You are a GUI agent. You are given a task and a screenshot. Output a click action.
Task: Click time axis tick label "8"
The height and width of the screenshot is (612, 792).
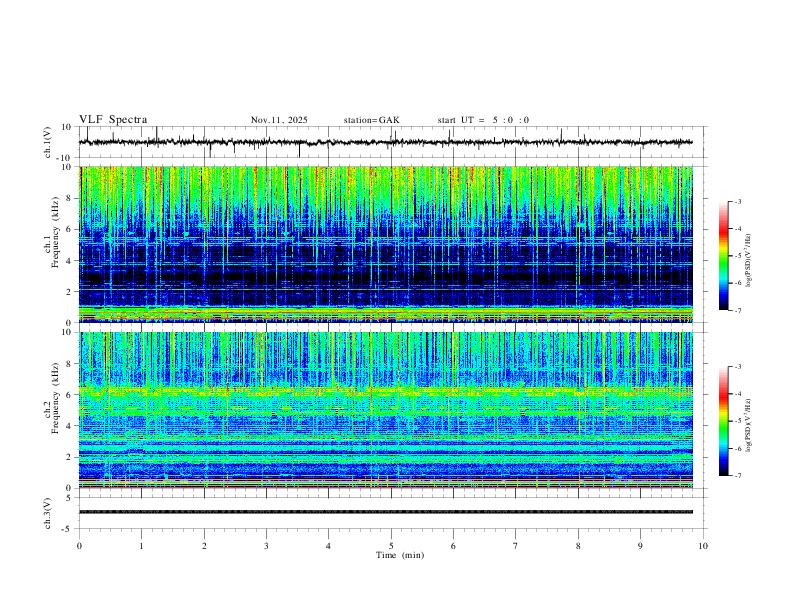[578, 546]
